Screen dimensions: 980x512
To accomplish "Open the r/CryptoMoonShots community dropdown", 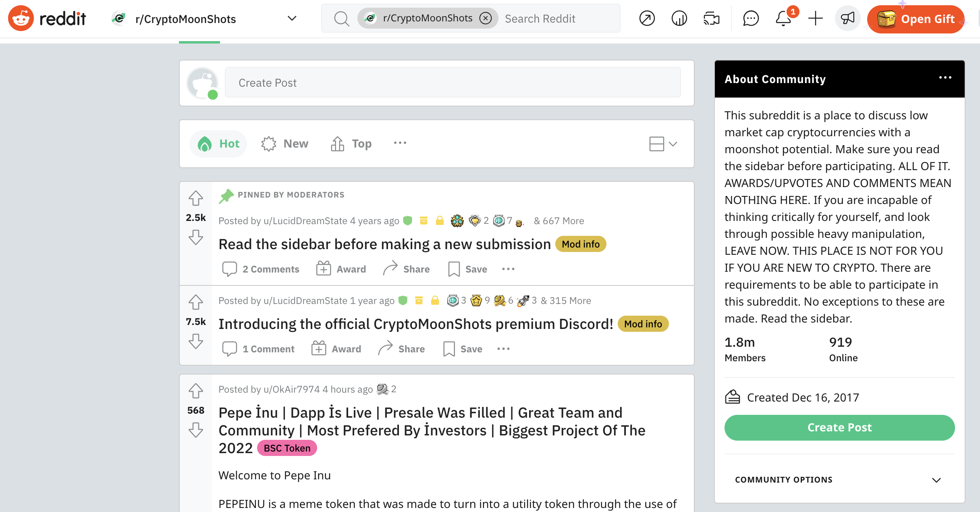I will [203, 19].
